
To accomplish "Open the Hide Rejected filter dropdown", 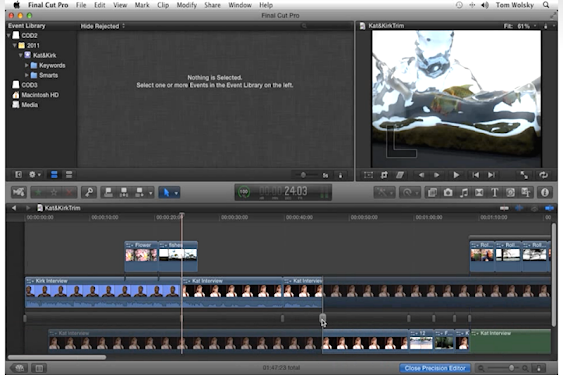I will point(102,26).
